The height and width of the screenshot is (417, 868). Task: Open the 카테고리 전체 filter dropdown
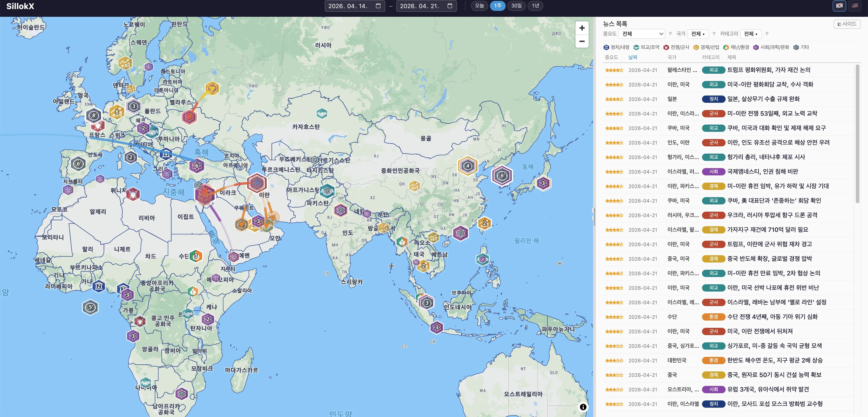(x=751, y=34)
